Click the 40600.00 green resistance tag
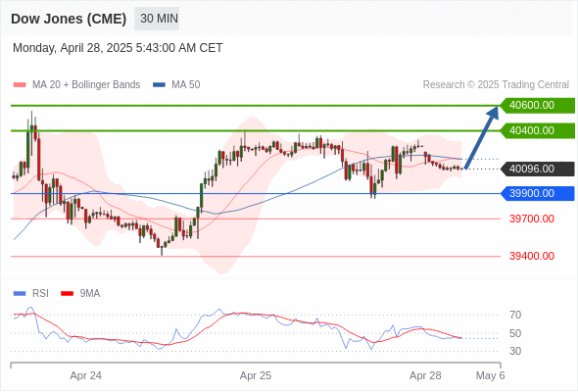 point(538,106)
